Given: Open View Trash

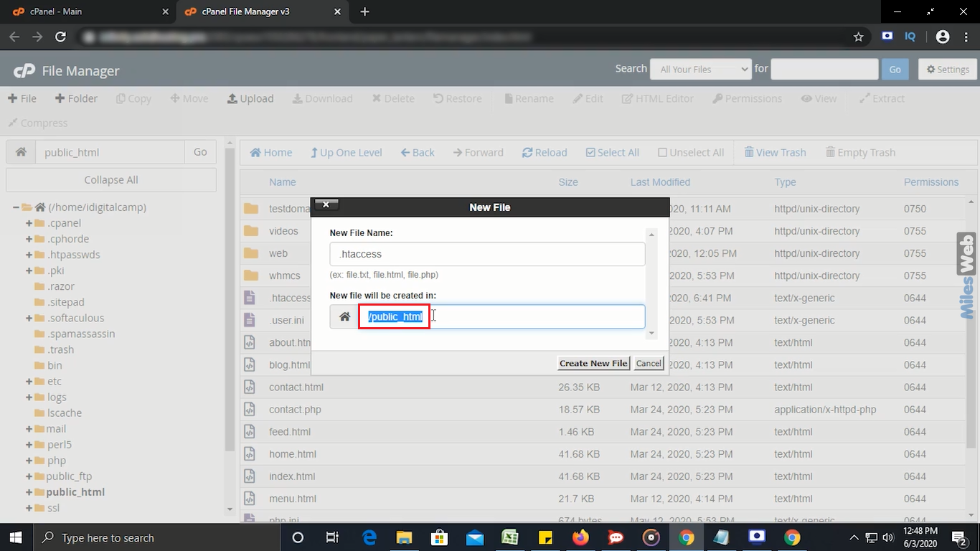Looking at the screenshot, I should point(776,152).
